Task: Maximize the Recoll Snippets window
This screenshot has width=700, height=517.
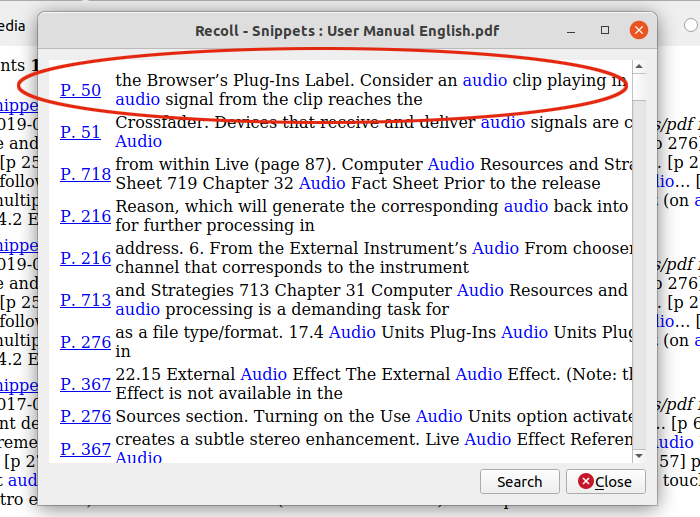Action: point(605,30)
